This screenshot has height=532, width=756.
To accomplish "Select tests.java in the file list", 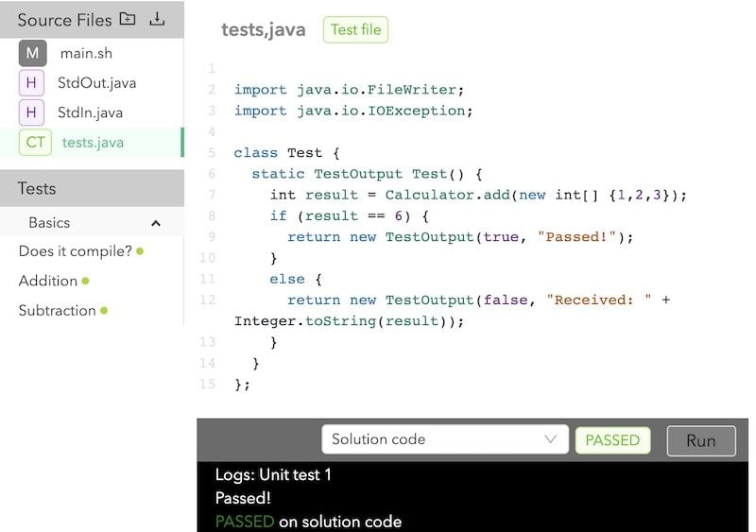I will coord(92,143).
